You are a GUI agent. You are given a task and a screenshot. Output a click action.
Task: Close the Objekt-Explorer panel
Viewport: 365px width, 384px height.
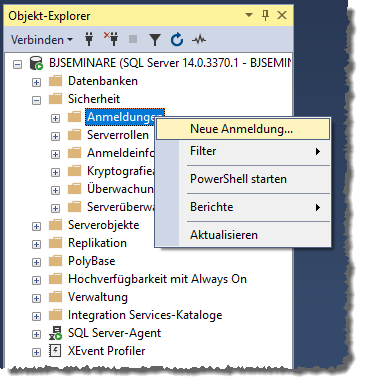pyautogui.click(x=282, y=15)
